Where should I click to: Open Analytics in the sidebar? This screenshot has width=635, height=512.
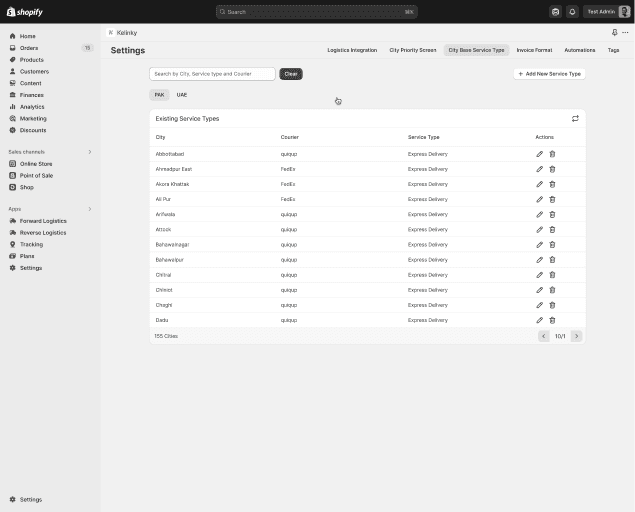click(32, 107)
